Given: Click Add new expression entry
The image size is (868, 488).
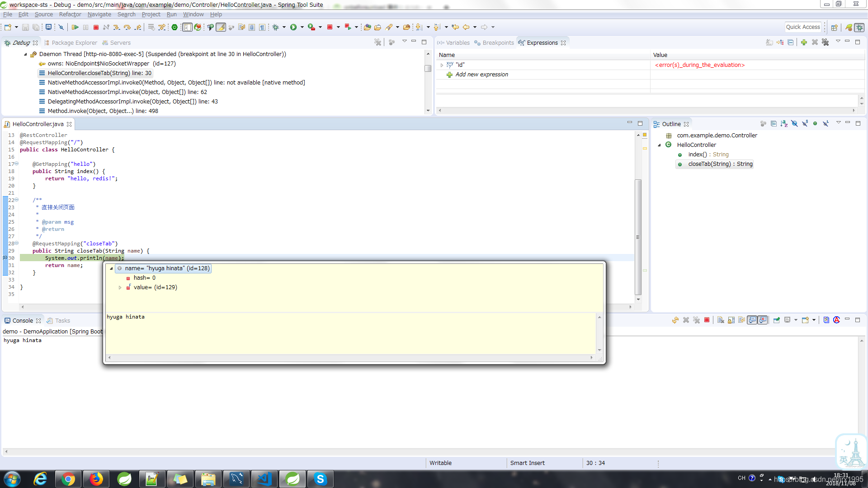Looking at the screenshot, I should pos(481,75).
